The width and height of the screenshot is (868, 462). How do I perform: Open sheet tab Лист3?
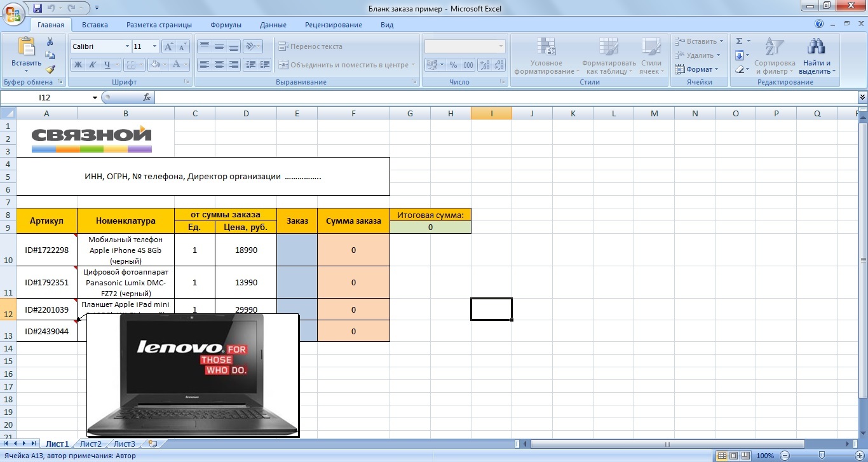125,444
